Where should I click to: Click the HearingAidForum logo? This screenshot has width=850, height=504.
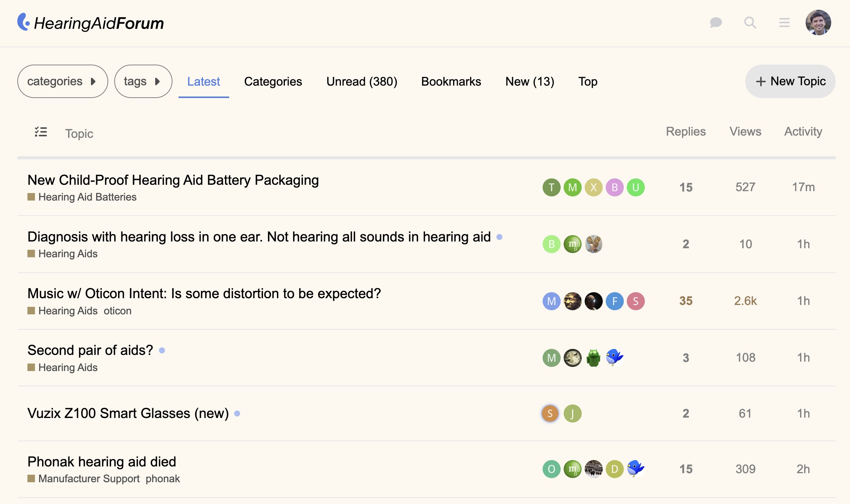tap(91, 23)
